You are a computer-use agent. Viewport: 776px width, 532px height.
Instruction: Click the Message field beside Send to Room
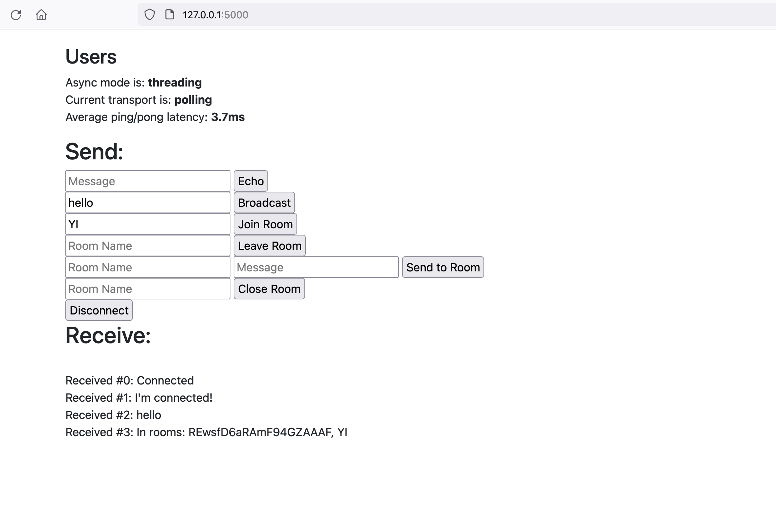pyautogui.click(x=315, y=267)
